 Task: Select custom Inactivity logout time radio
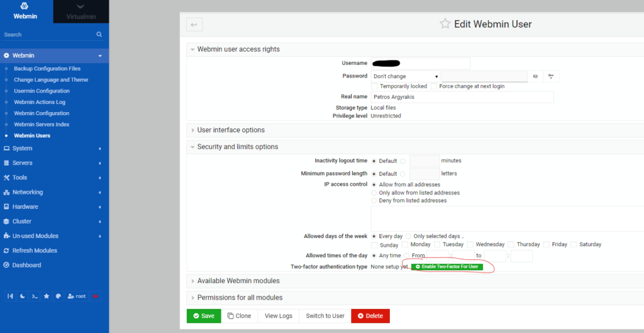click(x=403, y=161)
